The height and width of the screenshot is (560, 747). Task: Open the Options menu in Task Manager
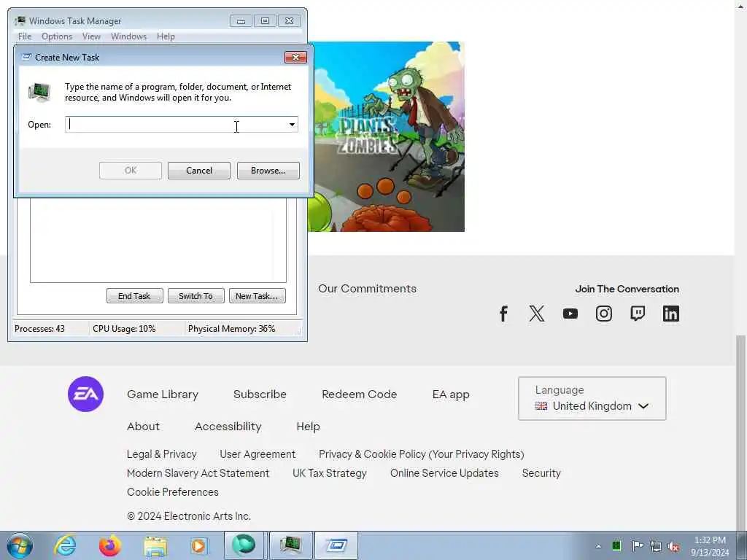pos(57,36)
